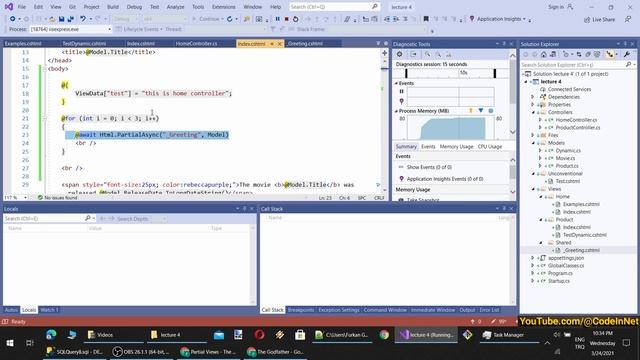This screenshot has height=360, width=640.
Task: Click the Navigate Backward icon
Action: pyautogui.click(x=13, y=19)
